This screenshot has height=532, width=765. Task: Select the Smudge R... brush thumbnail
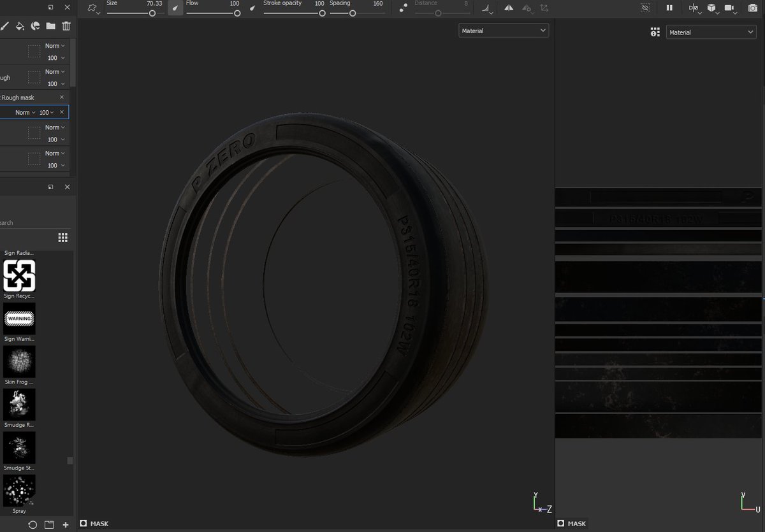19,405
